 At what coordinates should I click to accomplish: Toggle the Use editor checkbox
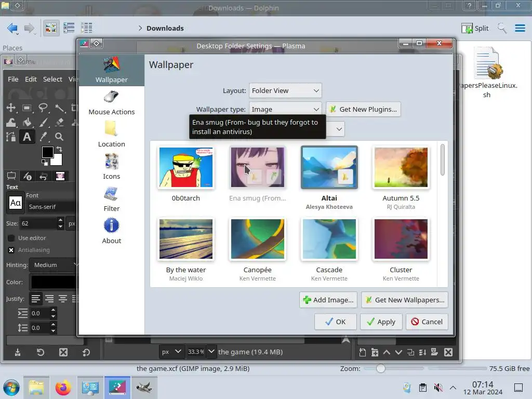[x=11, y=238]
